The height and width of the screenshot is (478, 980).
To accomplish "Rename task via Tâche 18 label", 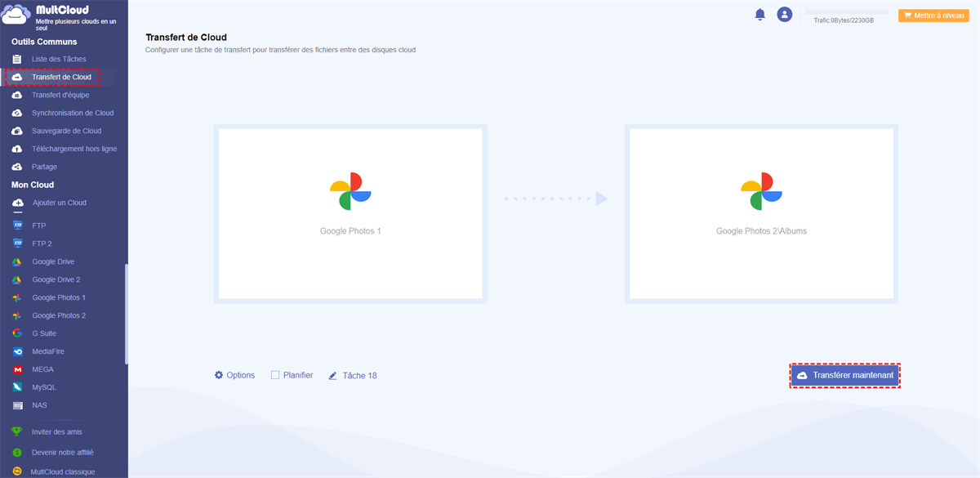I will 359,376.
